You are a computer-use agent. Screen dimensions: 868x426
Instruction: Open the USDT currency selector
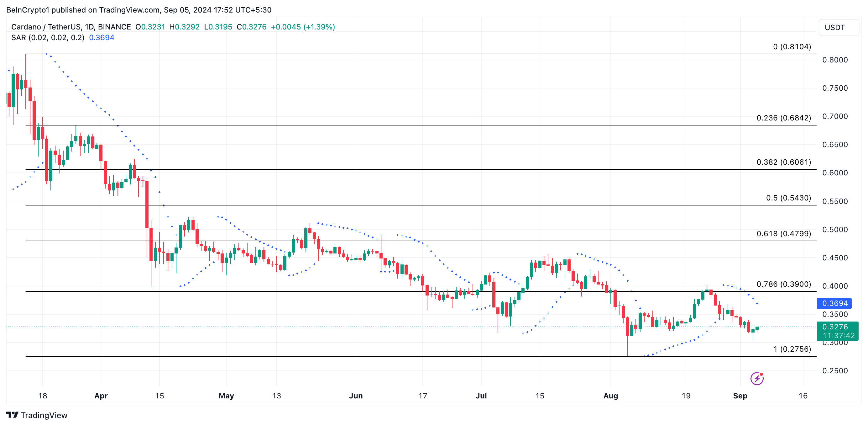838,28
